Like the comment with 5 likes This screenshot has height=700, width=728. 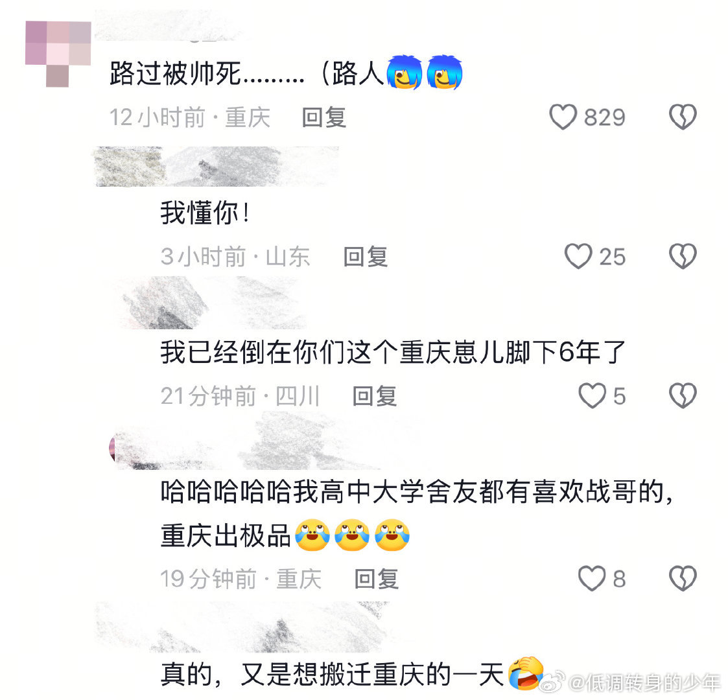pos(592,395)
